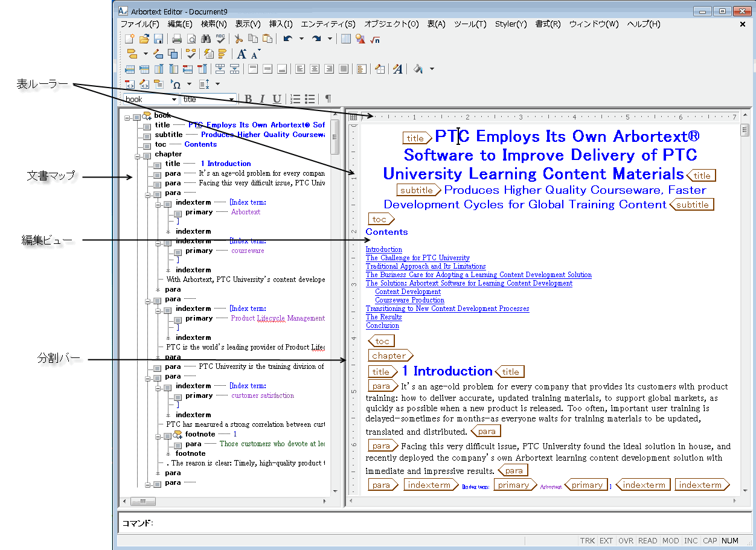This screenshot has width=756, height=550.
Task: Open the ヘルプ(H) menu
Action: pyautogui.click(x=644, y=24)
